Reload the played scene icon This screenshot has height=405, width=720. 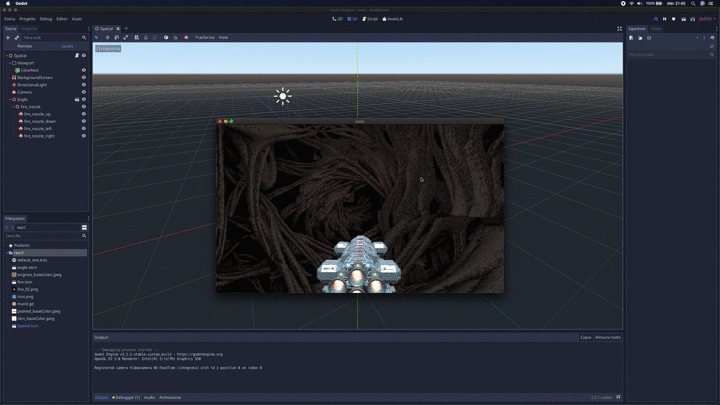tap(655, 19)
